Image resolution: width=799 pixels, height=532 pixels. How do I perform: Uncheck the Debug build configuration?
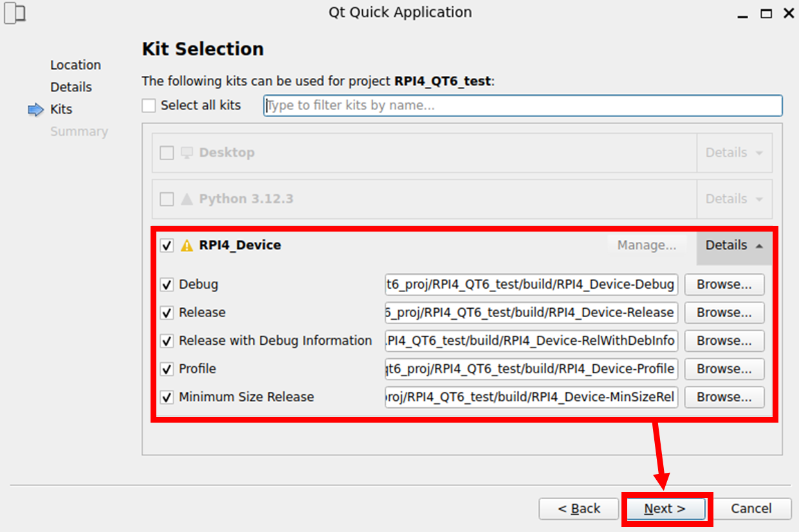pos(167,284)
